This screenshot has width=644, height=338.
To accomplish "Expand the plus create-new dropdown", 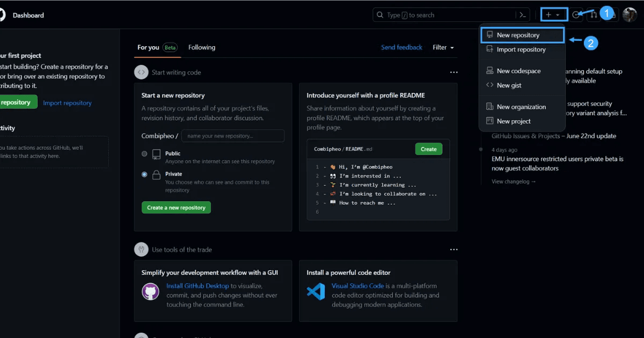I will click(x=554, y=15).
